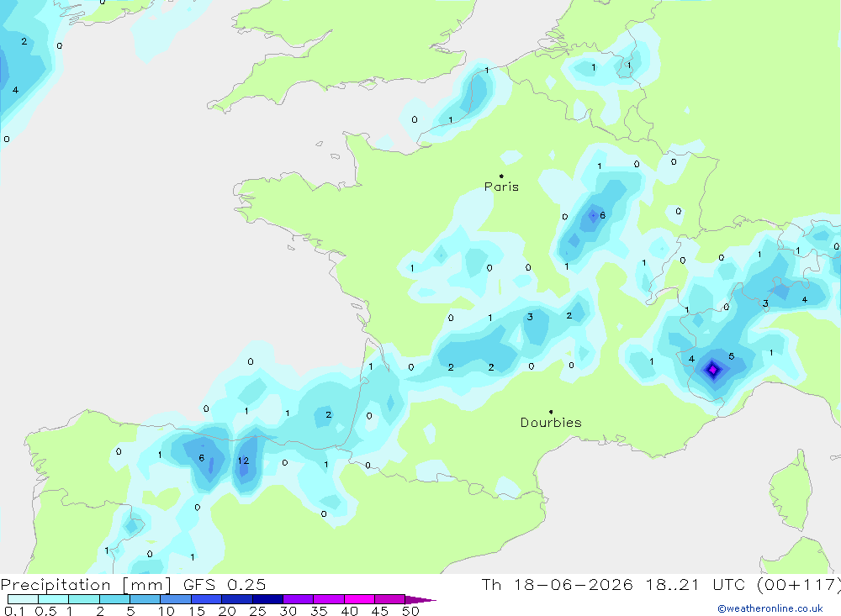The width and height of the screenshot is (841, 616).
Task: Click the above-50 legend arrow tip
Action: 420,599
